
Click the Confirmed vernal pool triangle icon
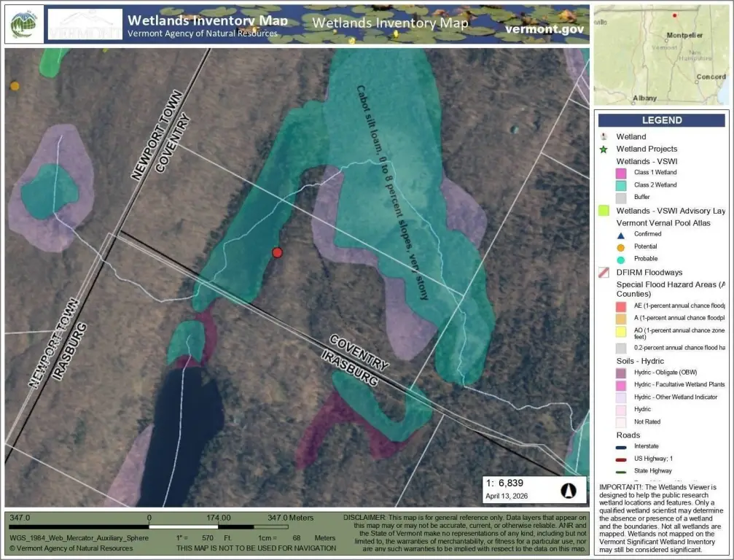pos(621,235)
